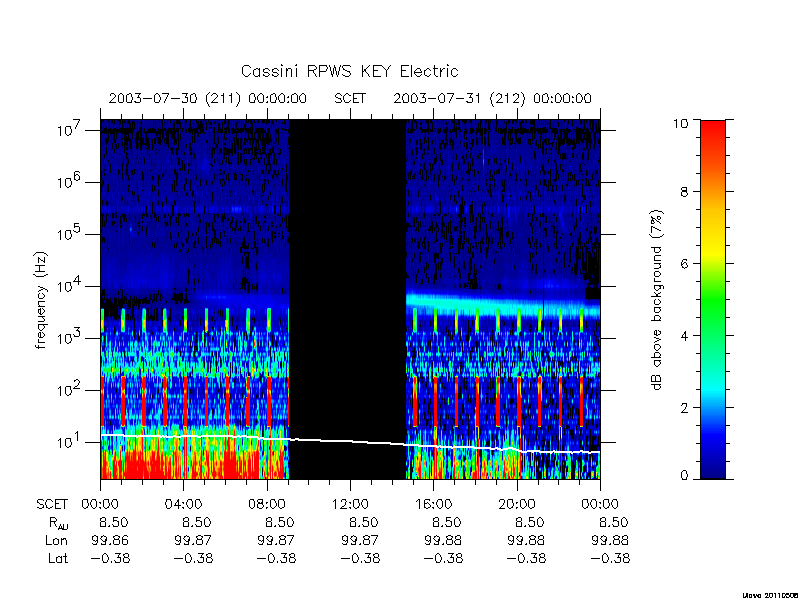Click the 10^4 frequency axis label
Screen dimensions: 800x600
[x=70, y=284]
